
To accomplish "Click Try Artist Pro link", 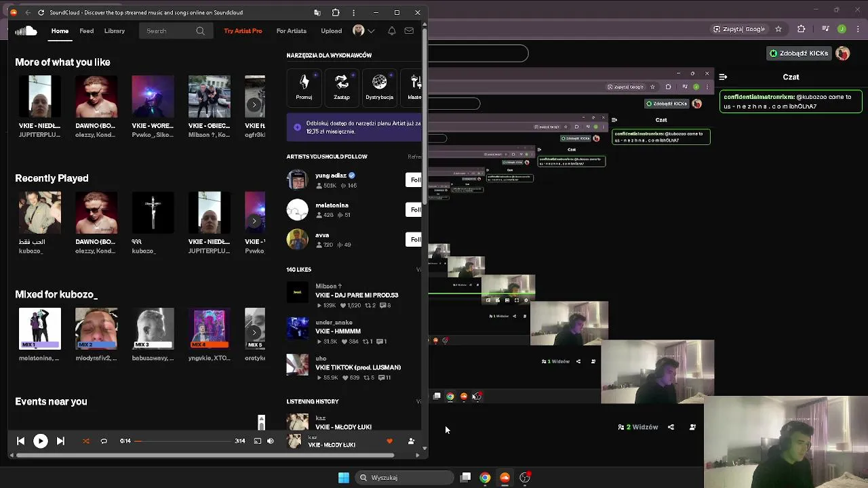I will (243, 31).
